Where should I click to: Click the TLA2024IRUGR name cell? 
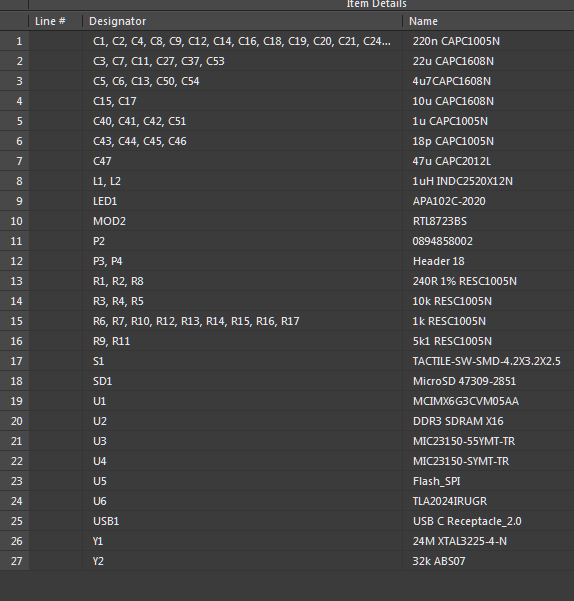pyautogui.click(x=489, y=501)
